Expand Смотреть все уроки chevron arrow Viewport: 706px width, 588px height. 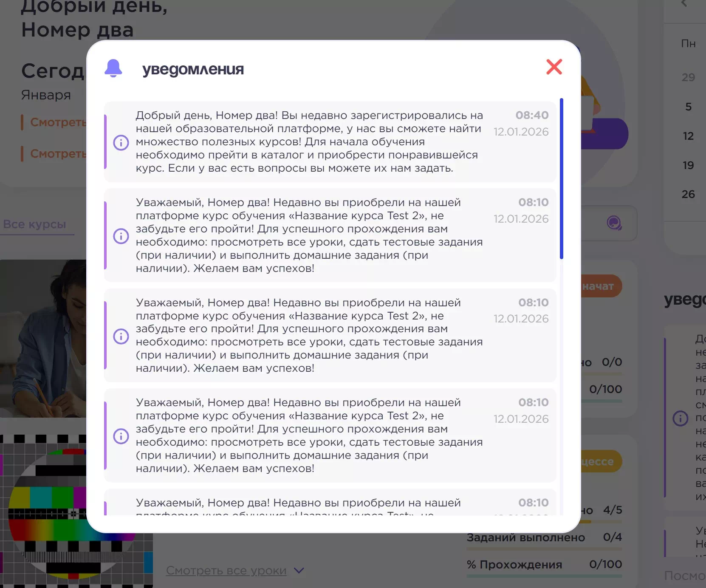tap(299, 571)
